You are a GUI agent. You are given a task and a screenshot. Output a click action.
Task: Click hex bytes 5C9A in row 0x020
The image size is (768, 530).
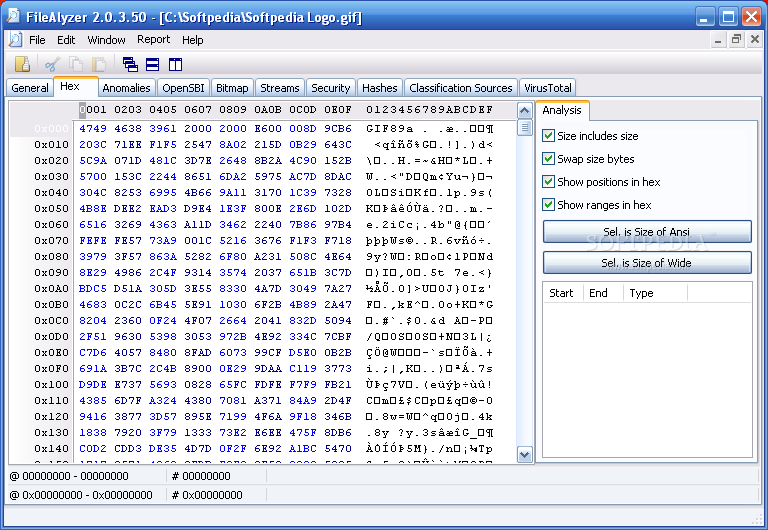pos(93,161)
